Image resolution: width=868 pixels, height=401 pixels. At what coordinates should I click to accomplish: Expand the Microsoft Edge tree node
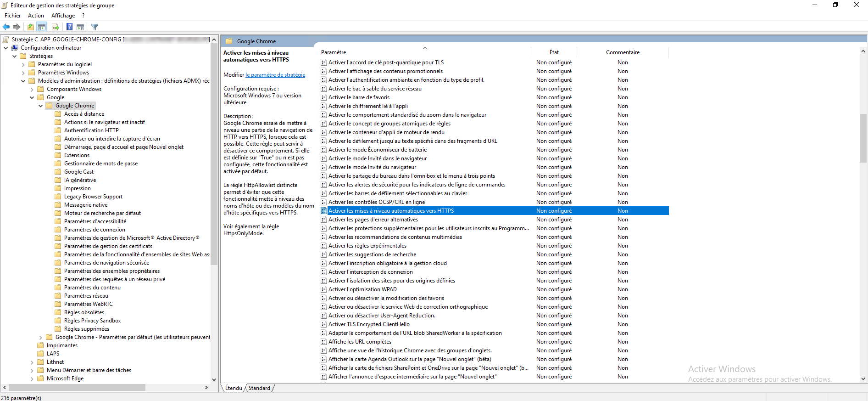pos(32,378)
